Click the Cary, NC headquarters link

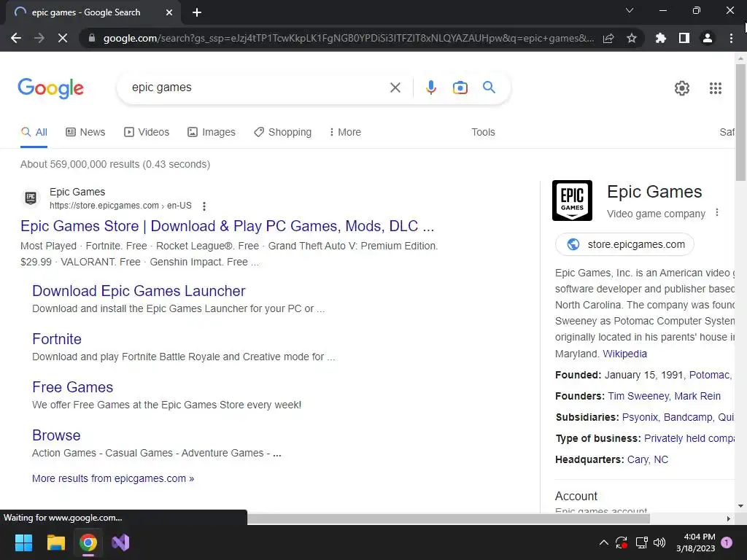tap(648, 459)
